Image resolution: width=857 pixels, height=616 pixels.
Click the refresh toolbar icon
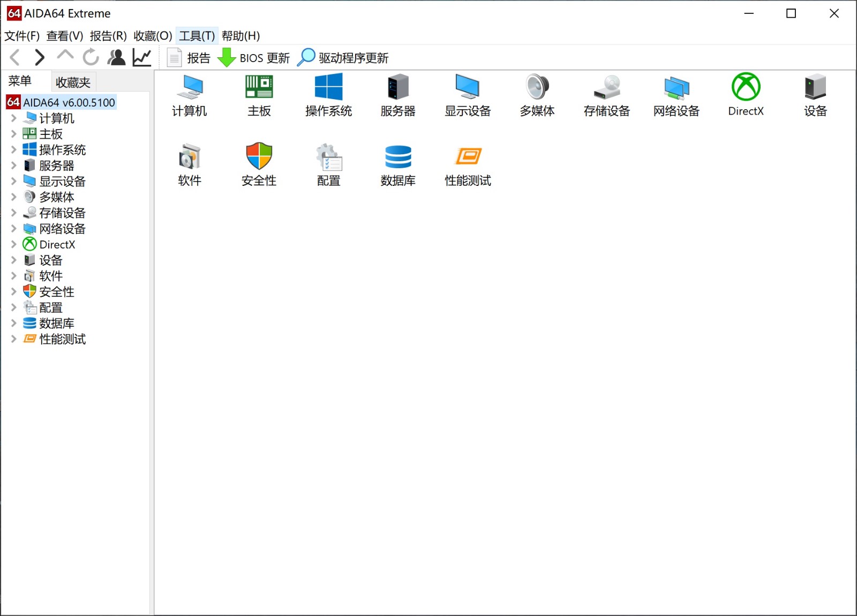point(91,57)
